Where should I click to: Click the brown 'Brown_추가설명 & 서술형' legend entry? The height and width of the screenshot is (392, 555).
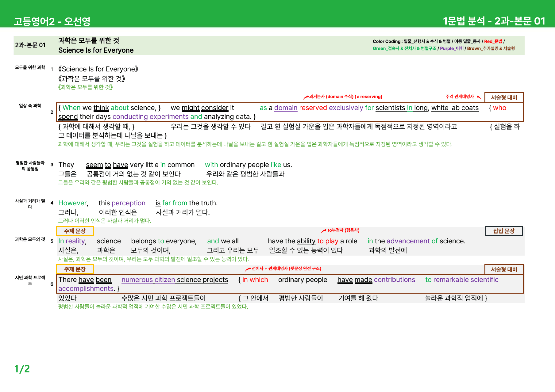tap(491, 48)
